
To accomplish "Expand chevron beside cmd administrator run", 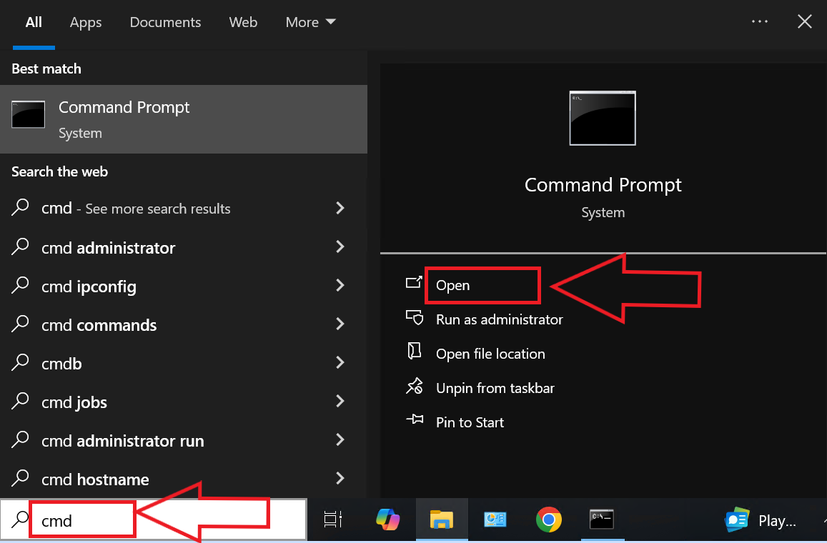I will point(340,440).
